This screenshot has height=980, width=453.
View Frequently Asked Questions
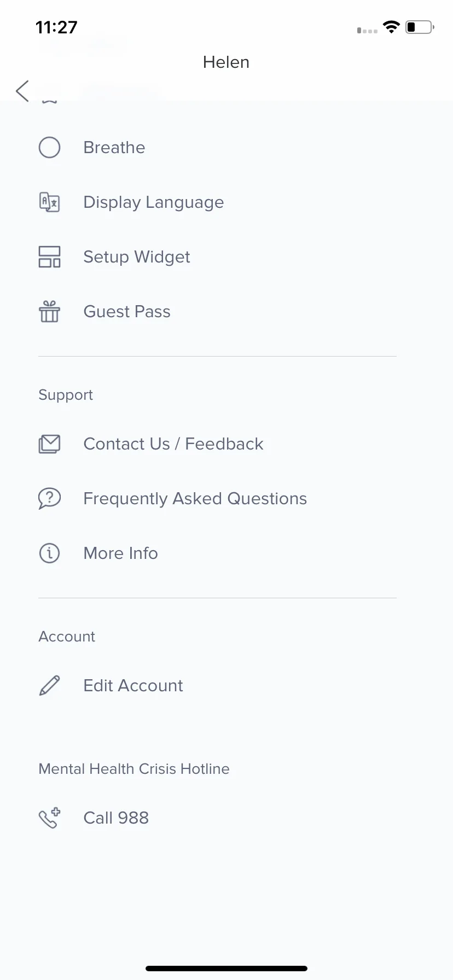click(x=217, y=498)
